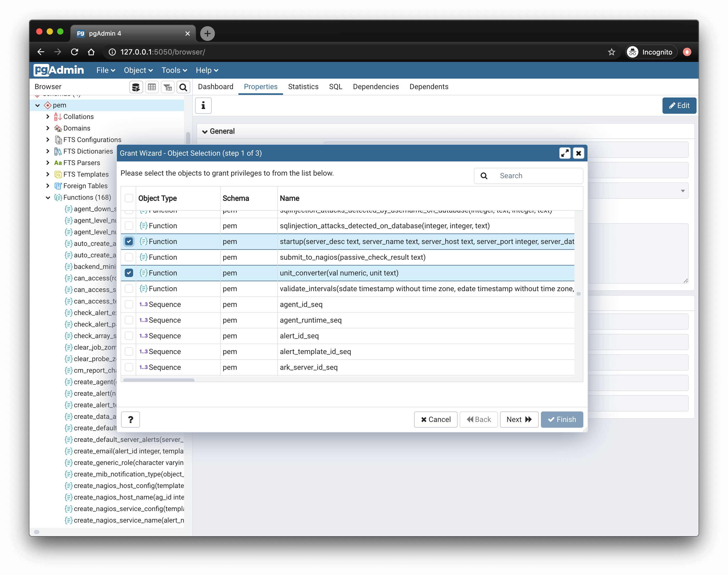Viewport: 728px width, 575px height.
Task: Click the FTS Dictionaries icon
Action: (x=58, y=151)
